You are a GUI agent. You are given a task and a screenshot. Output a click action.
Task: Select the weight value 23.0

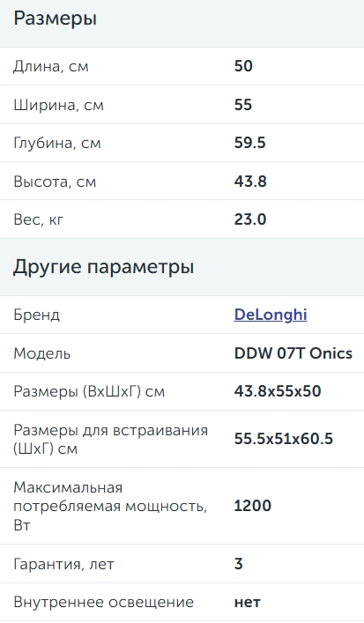(x=250, y=219)
